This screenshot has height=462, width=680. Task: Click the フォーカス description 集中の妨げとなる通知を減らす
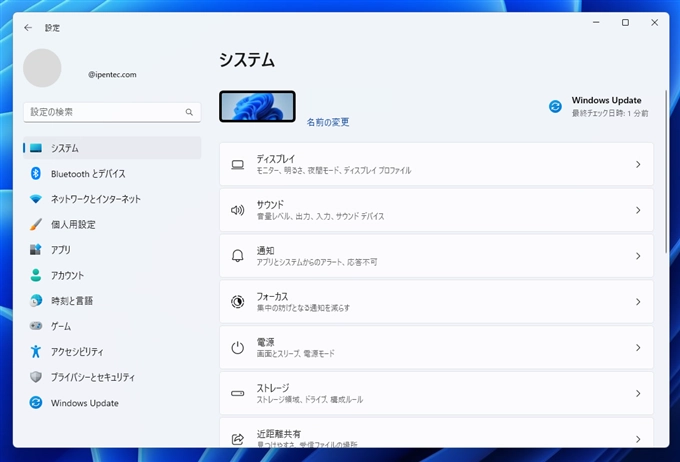[x=303, y=308]
